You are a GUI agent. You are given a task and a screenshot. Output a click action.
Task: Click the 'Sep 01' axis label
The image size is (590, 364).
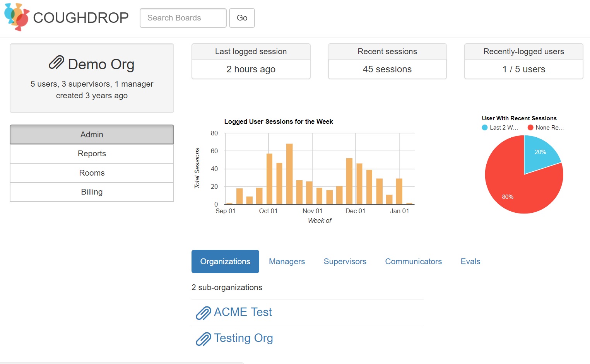pos(225,211)
